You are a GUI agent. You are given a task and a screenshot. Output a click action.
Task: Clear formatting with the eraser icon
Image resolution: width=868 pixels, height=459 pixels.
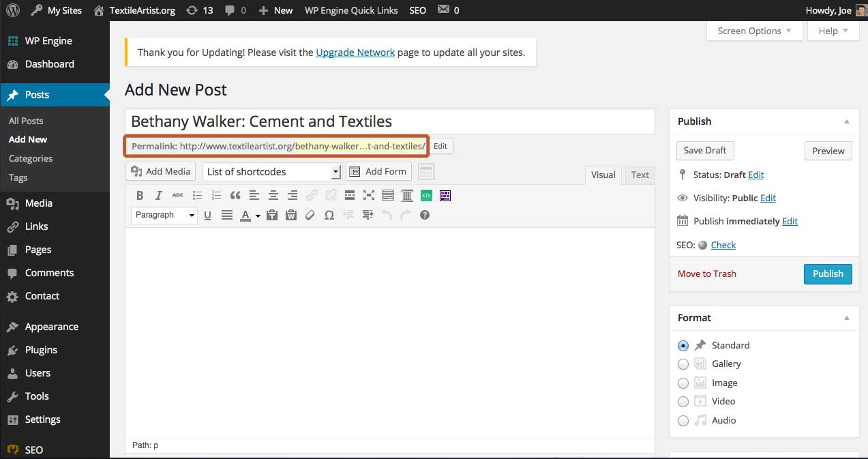click(x=310, y=215)
